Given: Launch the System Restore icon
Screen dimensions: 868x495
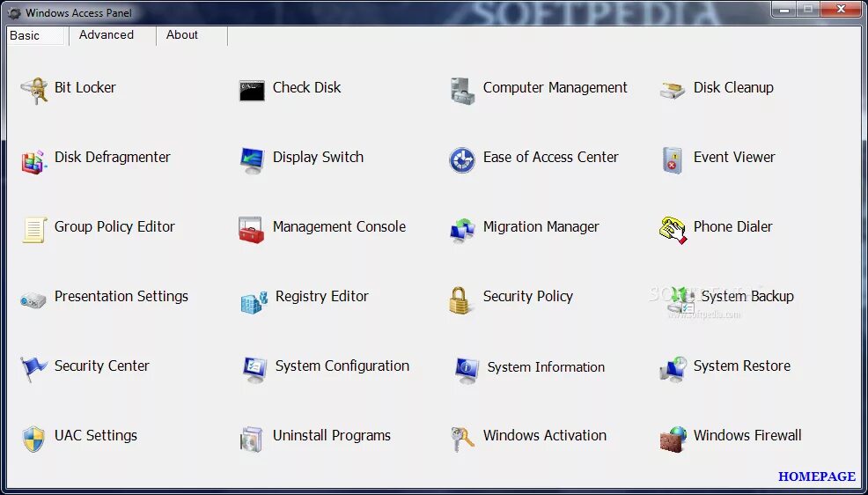Looking at the screenshot, I should (x=673, y=369).
